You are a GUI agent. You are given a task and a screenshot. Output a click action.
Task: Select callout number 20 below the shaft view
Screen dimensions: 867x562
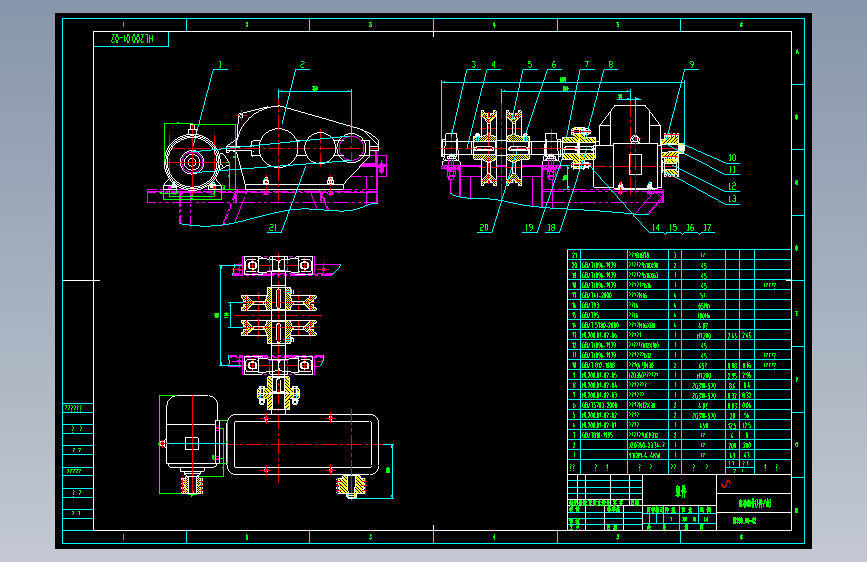[x=484, y=227]
